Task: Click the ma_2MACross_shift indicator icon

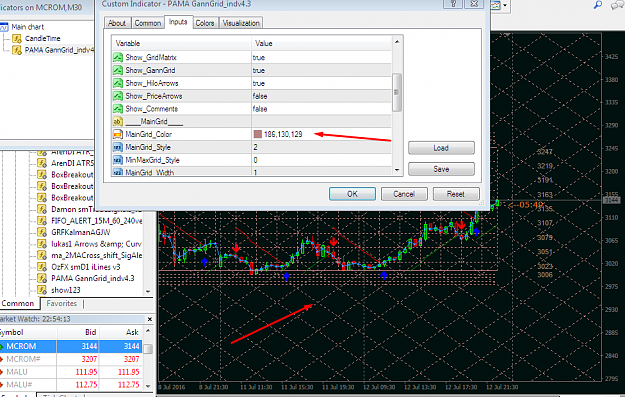Action: tap(42, 255)
